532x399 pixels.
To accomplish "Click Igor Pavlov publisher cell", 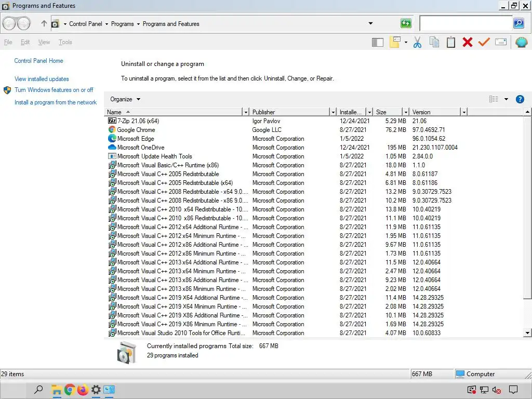I will tap(266, 121).
